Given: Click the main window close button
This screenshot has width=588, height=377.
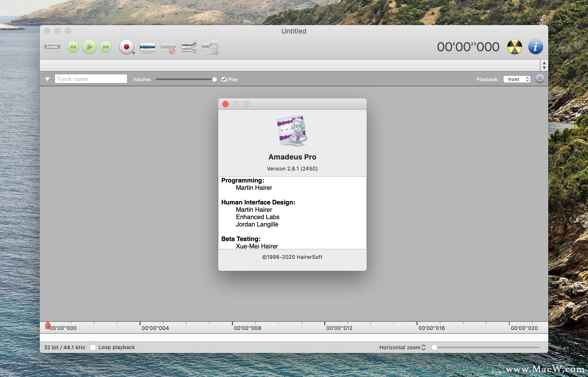Looking at the screenshot, I should 47,31.
